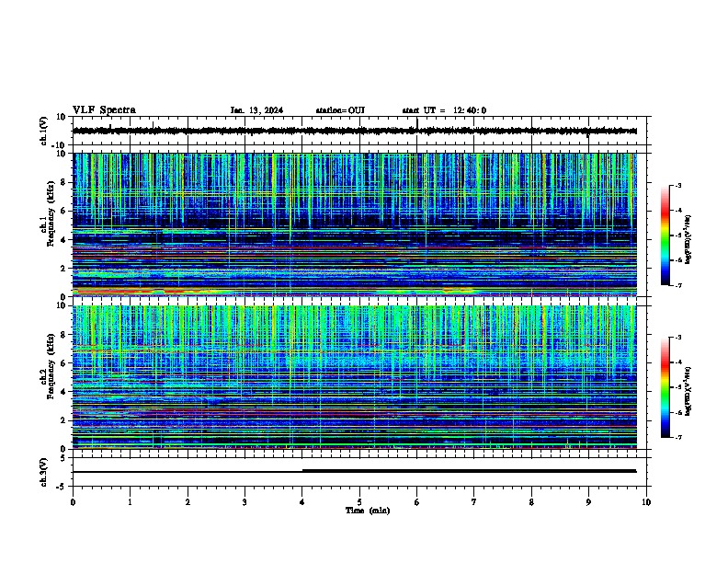This screenshot has height=563, width=728.
Task: Click the time axis tick label "6"
Action: [417, 502]
